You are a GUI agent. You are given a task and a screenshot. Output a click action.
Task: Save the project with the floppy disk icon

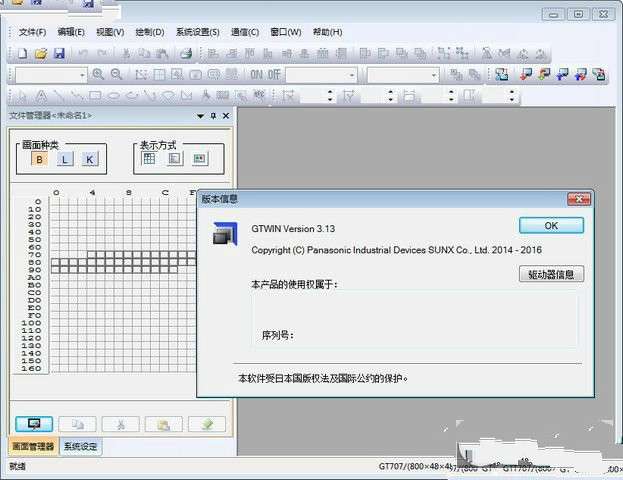[x=59, y=53]
